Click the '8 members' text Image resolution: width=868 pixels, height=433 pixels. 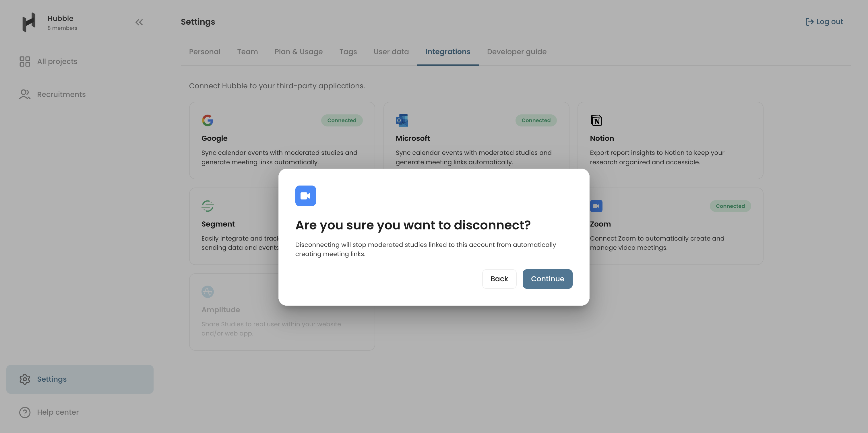(62, 28)
